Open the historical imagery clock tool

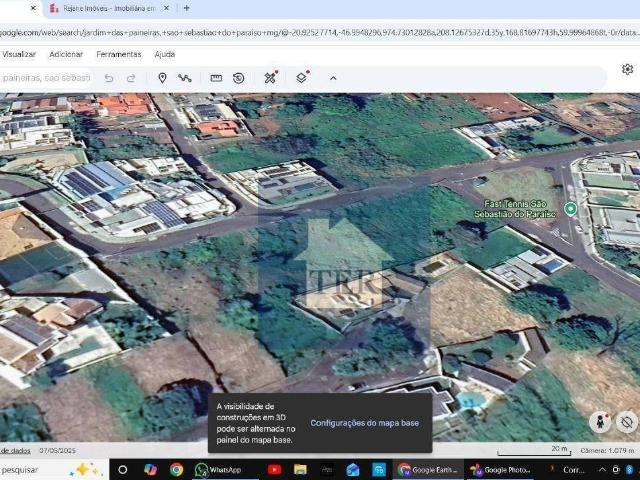click(x=238, y=78)
